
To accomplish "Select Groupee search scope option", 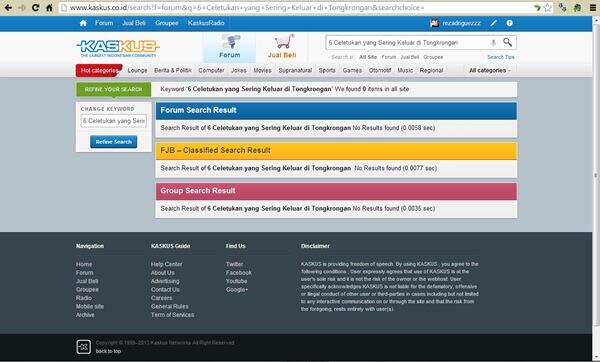I will (433, 57).
